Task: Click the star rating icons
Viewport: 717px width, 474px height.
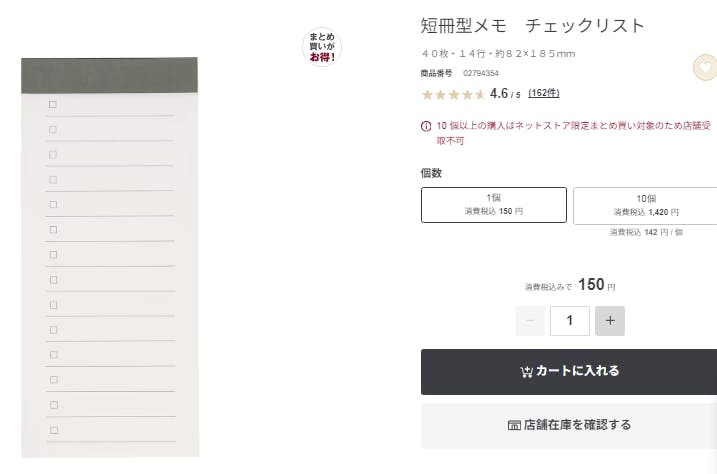Action: [453, 94]
